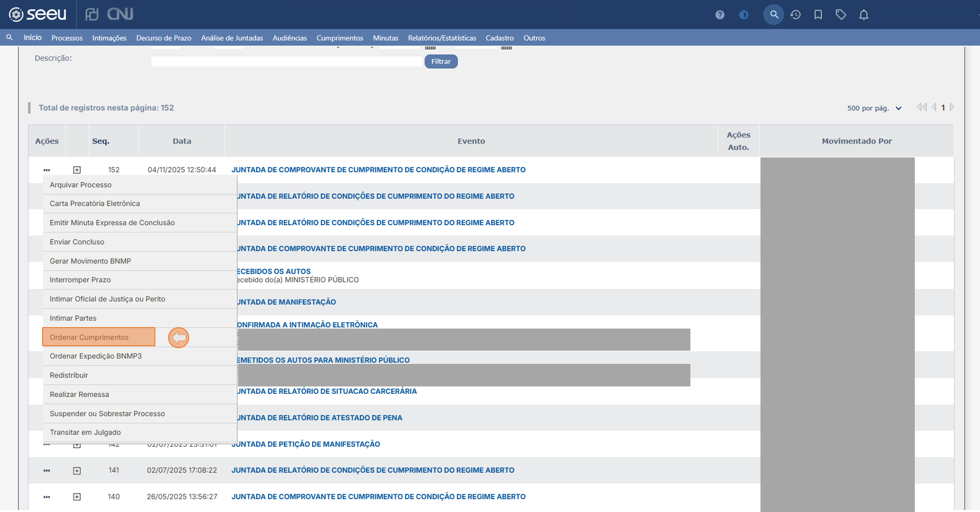Open actions dots for row 141

coord(47,470)
